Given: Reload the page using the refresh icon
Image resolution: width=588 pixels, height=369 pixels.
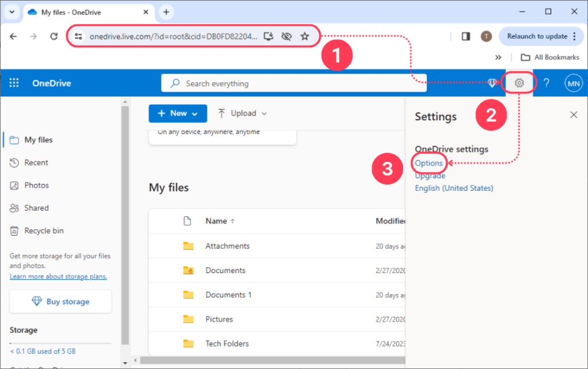Looking at the screenshot, I should (x=53, y=36).
